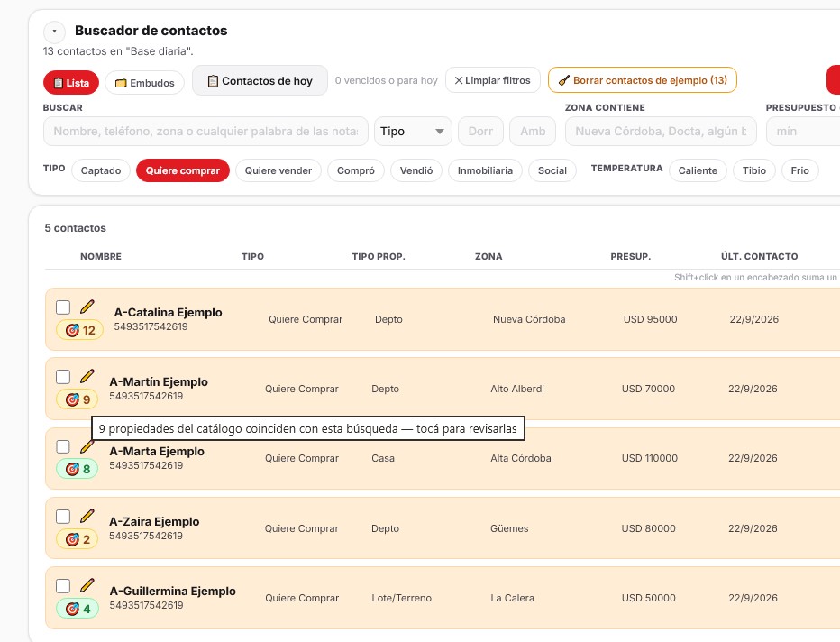The width and height of the screenshot is (840, 642).
Task: Open contact A-Zaira Ejemplo
Action: tap(154, 521)
